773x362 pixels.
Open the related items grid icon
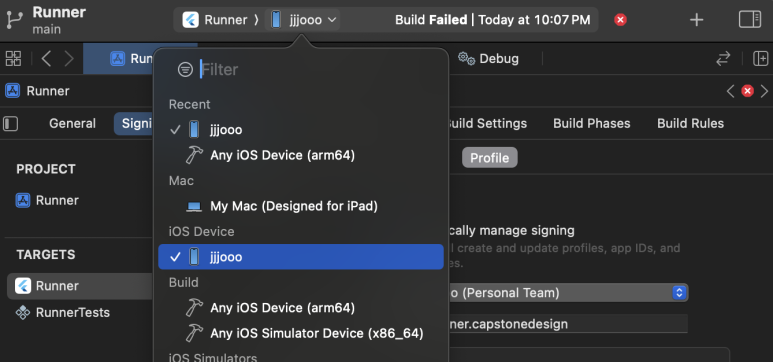13,59
